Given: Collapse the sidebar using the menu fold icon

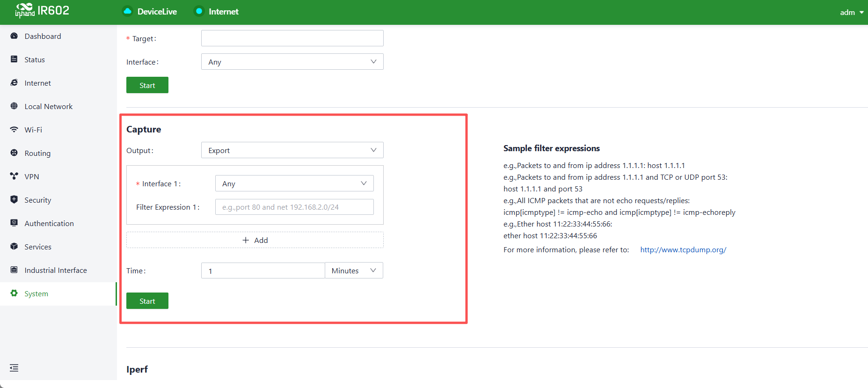Looking at the screenshot, I should point(14,368).
